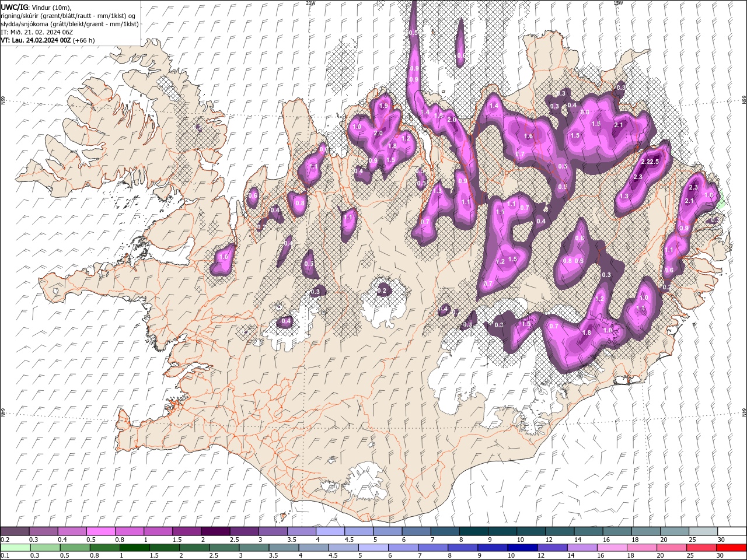Click the snow legend swatch labeled 1.5
The height and width of the screenshot is (560, 747).
click(186, 531)
